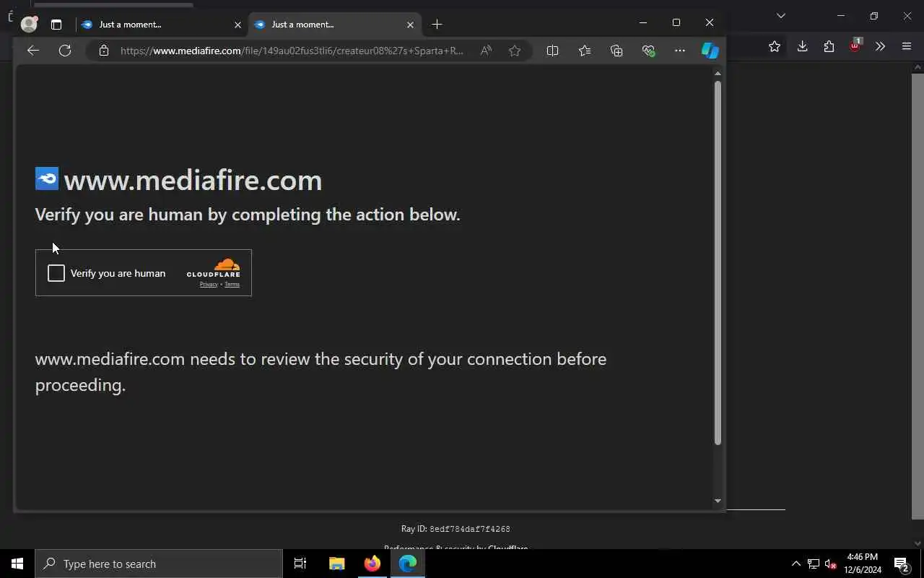Open File Explorer from taskbar
The width and height of the screenshot is (924, 578).
pos(336,564)
